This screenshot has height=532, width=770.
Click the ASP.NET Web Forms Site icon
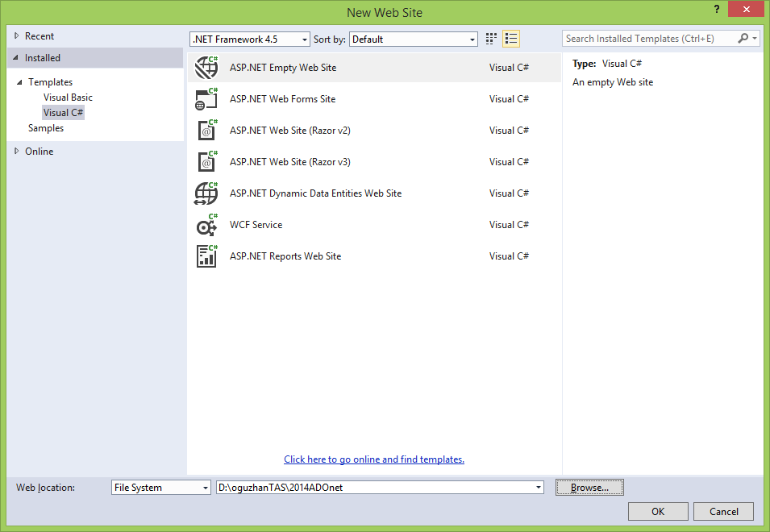pos(206,99)
